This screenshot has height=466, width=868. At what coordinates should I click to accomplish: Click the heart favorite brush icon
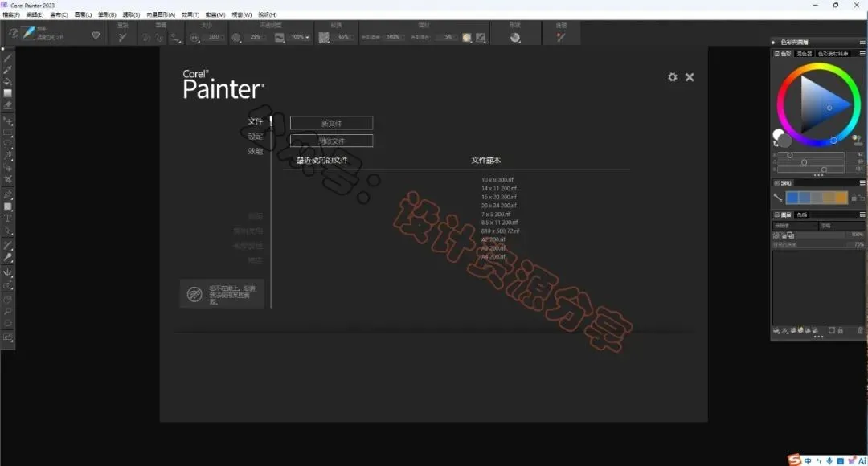[96, 35]
